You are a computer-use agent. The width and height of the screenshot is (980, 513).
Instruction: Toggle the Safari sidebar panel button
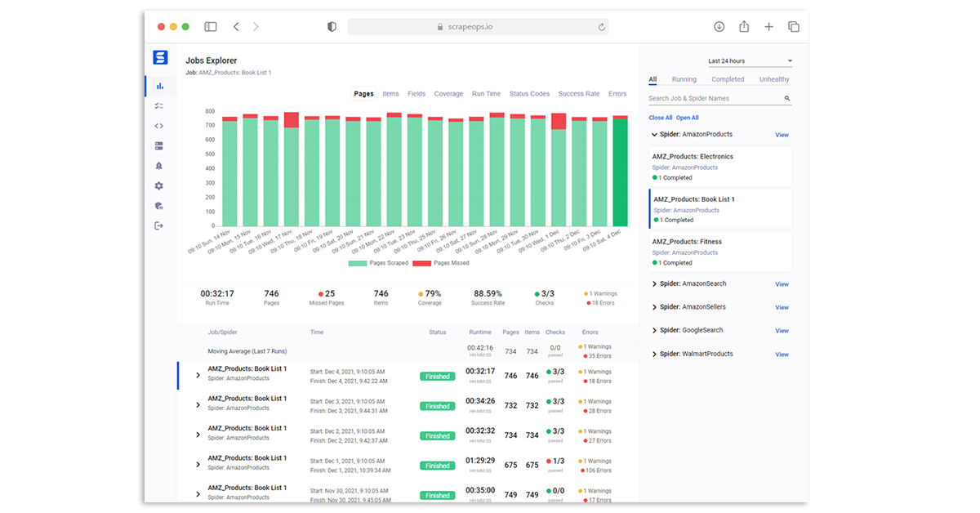coord(211,27)
